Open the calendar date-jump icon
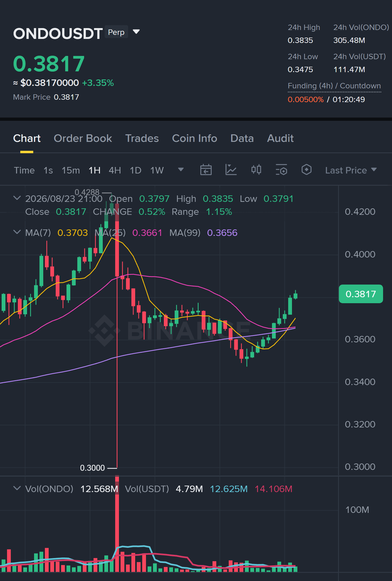 pyautogui.click(x=206, y=170)
